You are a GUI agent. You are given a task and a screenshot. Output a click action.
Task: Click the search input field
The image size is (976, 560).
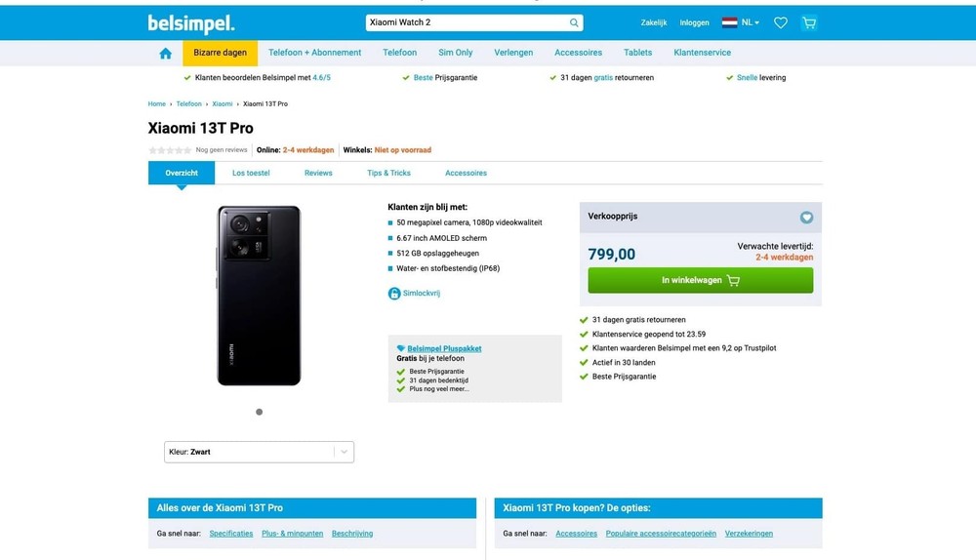pyautogui.click(x=467, y=22)
